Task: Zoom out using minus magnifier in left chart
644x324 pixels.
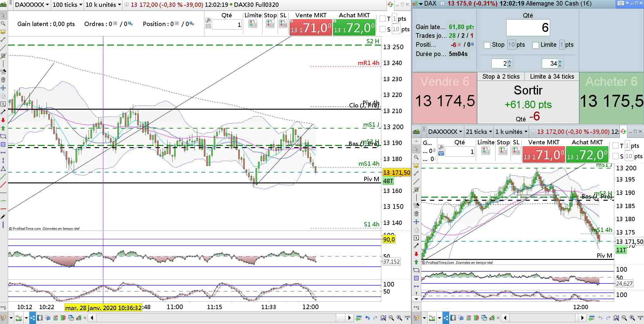Action: [x=391, y=318]
